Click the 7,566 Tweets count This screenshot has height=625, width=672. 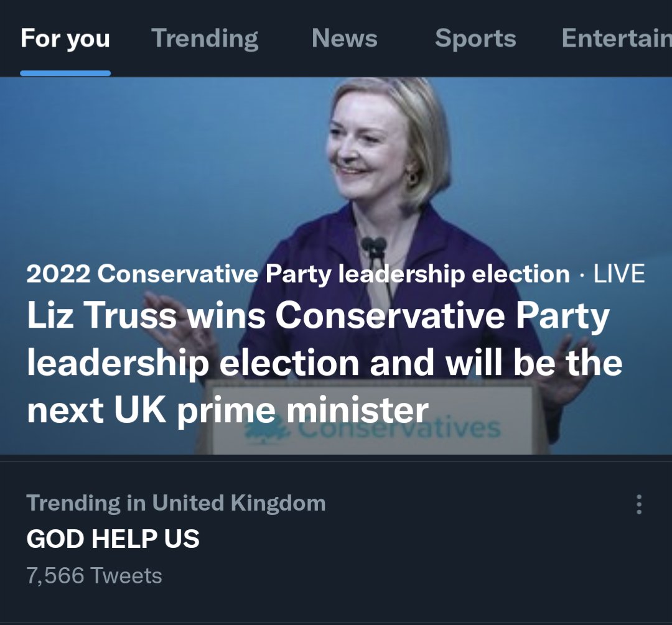pos(95,575)
